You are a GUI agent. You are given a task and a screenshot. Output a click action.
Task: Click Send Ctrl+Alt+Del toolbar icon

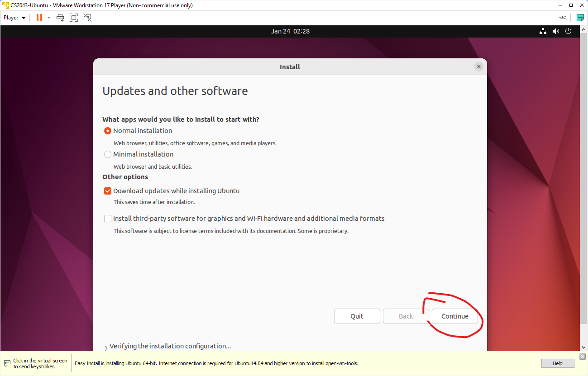[60, 18]
